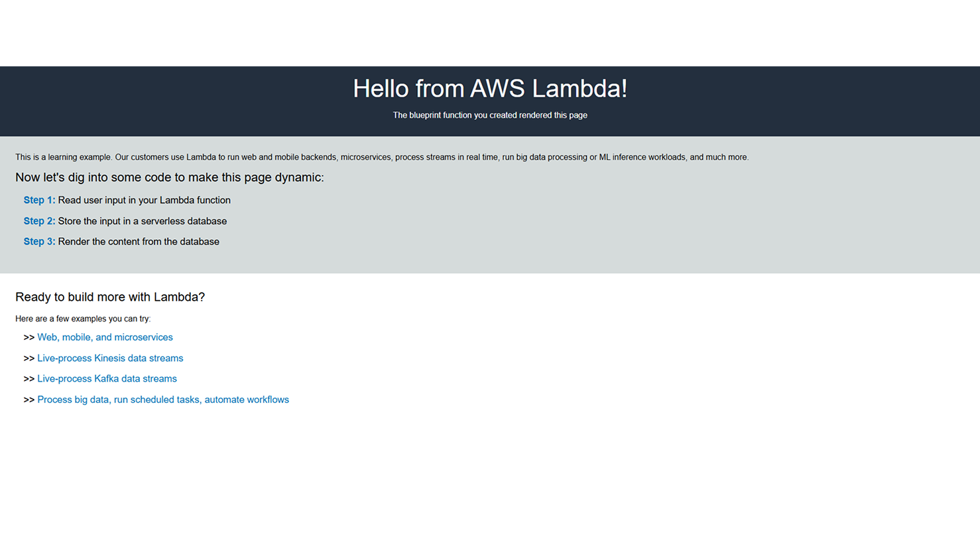Screen dimensions: 980x550
Task: Click 'Here are a few examples' text
Action: click(83, 319)
